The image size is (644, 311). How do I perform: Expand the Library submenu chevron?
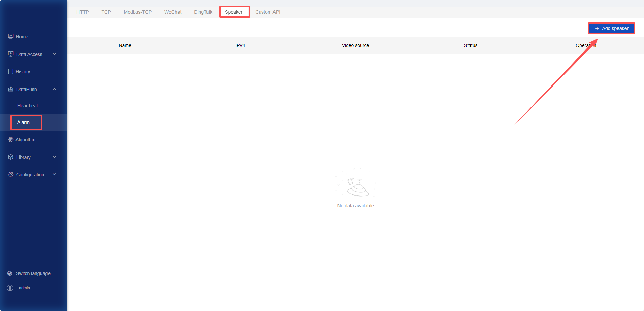[54, 157]
